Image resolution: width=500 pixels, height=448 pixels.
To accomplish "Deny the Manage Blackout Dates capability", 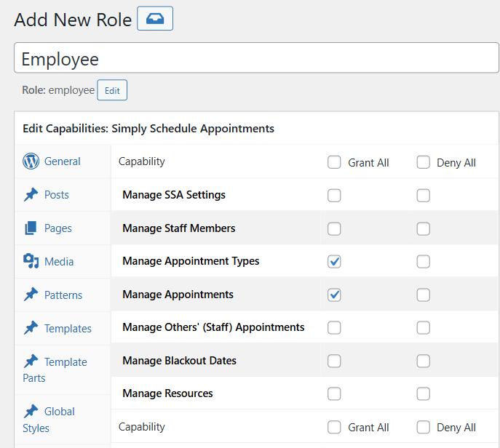I will 423,361.
